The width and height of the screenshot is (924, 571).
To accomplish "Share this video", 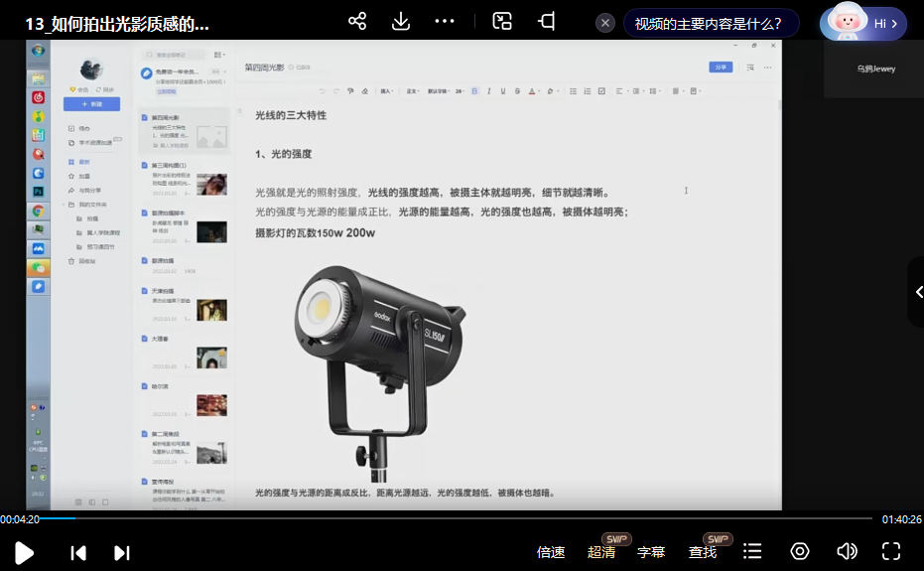I will (357, 22).
